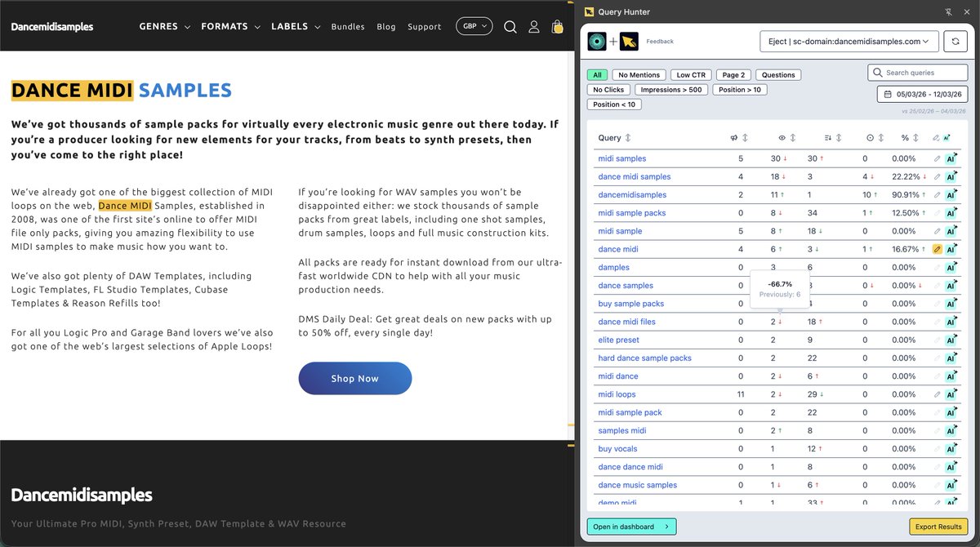Click Open in dashboard button
The width and height of the screenshot is (980, 547).
pyautogui.click(x=631, y=527)
